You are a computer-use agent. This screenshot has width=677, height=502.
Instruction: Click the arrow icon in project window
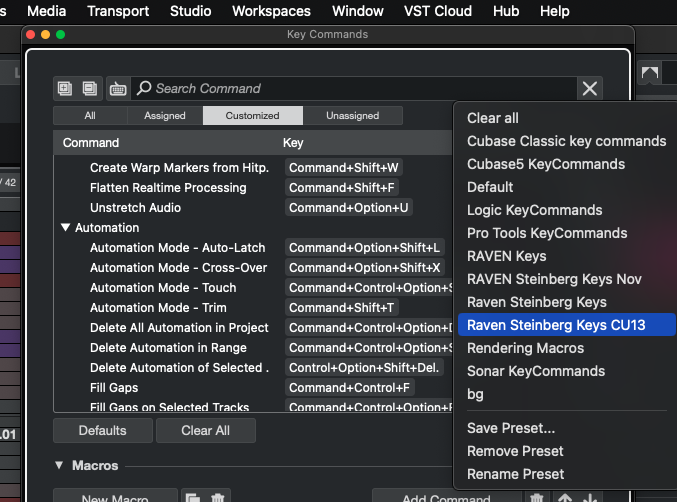(649, 73)
